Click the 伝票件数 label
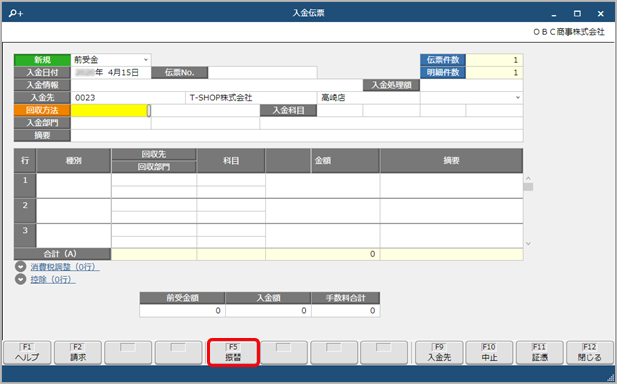This screenshot has height=384, width=617. tap(443, 60)
